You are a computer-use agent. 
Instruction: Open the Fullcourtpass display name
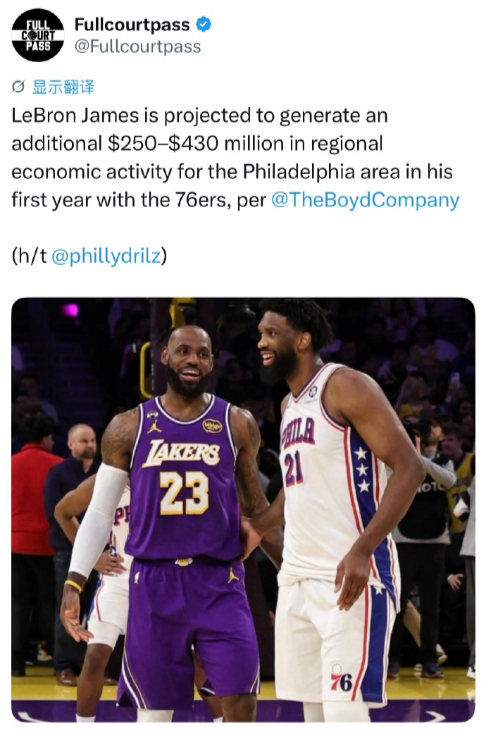(x=132, y=24)
